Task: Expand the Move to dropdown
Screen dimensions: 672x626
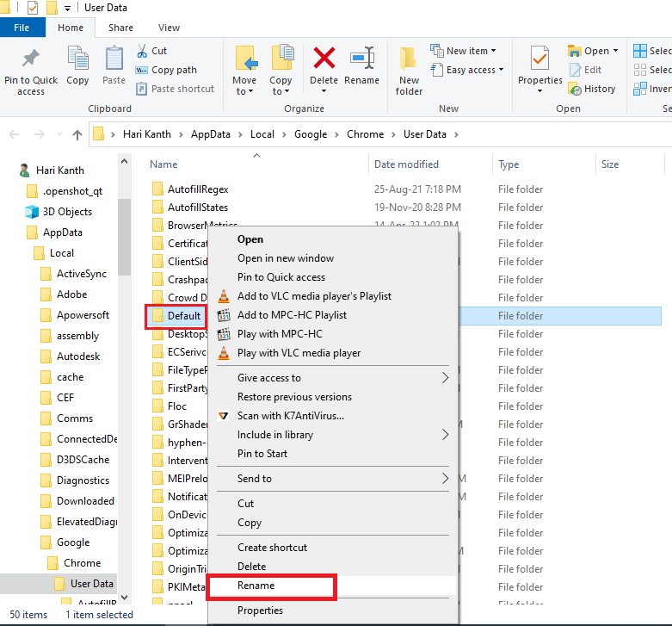Action: click(x=244, y=91)
